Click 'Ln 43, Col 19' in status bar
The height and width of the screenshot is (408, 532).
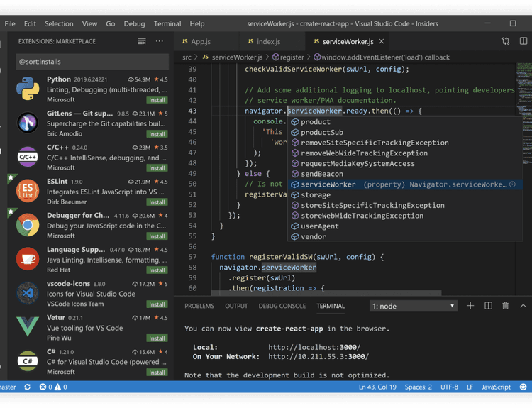point(377,387)
